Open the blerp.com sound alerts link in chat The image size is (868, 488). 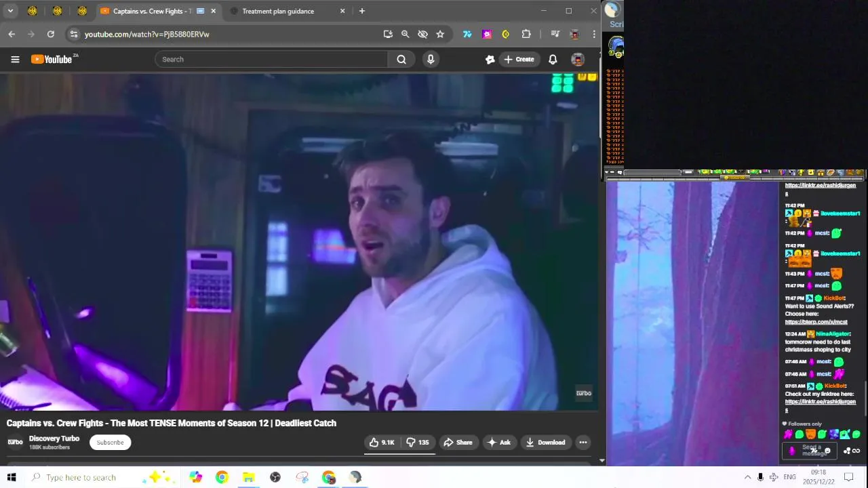point(816,322)
